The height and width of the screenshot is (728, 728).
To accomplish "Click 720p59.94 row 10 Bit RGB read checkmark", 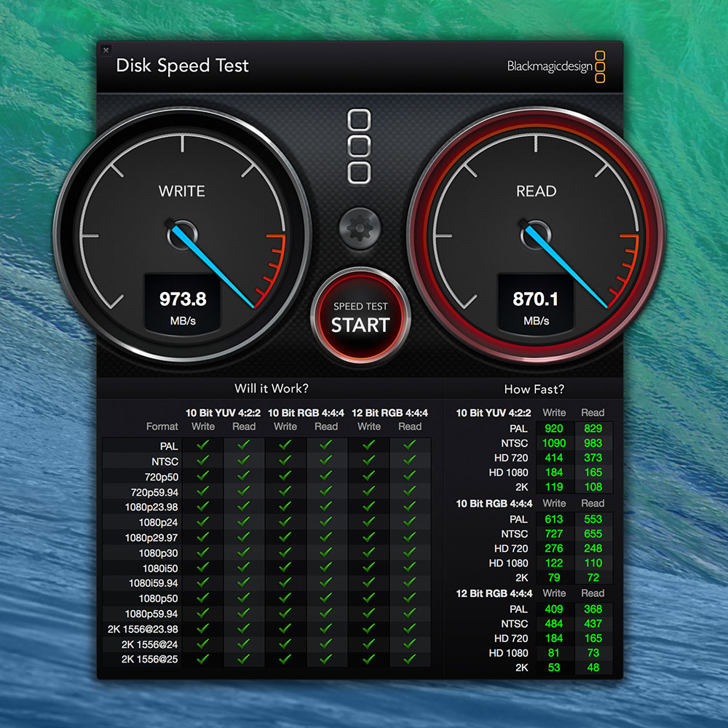I will [x=326, y=491].
